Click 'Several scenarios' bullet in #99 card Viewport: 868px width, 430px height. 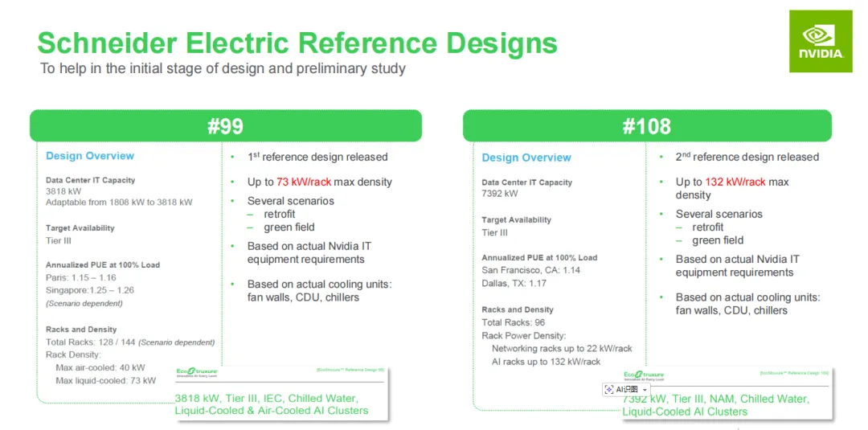point(291,201)
